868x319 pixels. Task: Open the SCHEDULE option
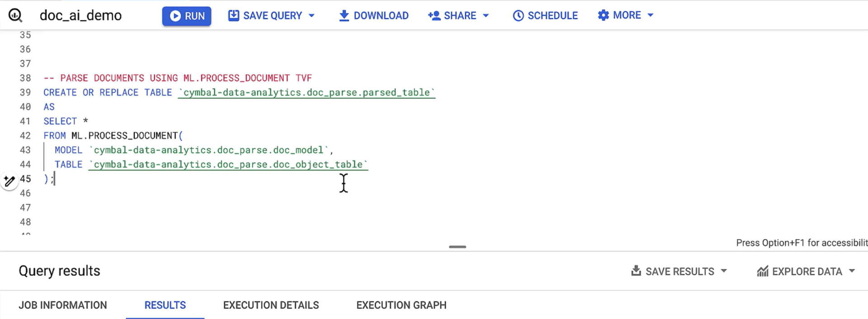[545, 15]
